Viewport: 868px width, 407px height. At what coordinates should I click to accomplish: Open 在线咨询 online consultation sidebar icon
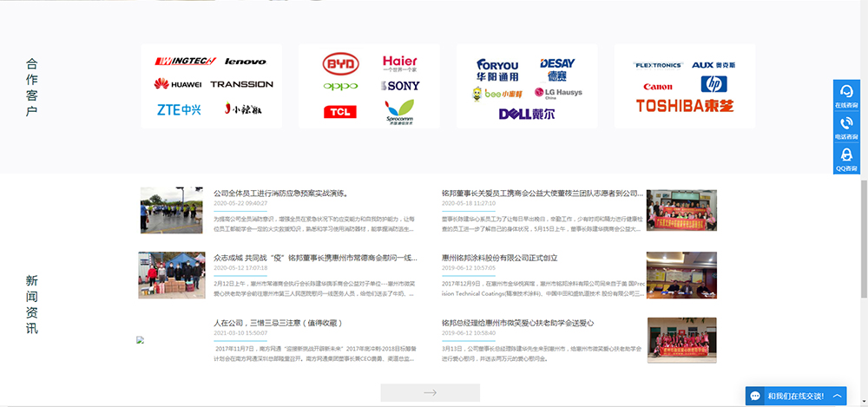(x=846, y=95)
